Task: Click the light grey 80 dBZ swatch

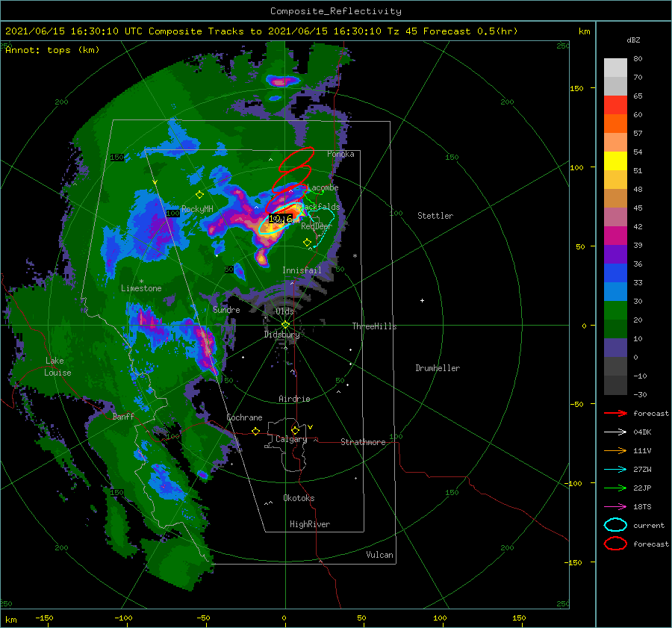Action: click(x=615, y=67)
